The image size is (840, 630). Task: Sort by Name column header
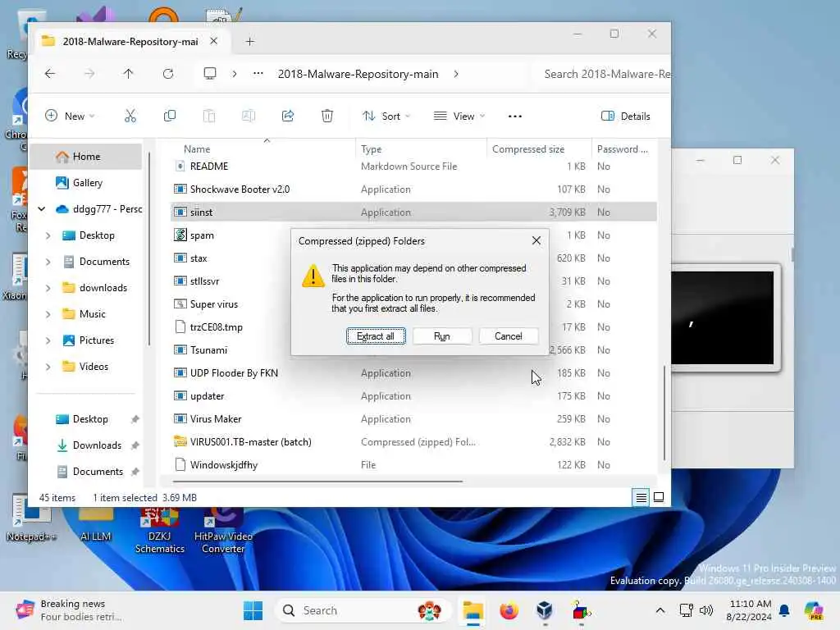(x=262, y=149)
